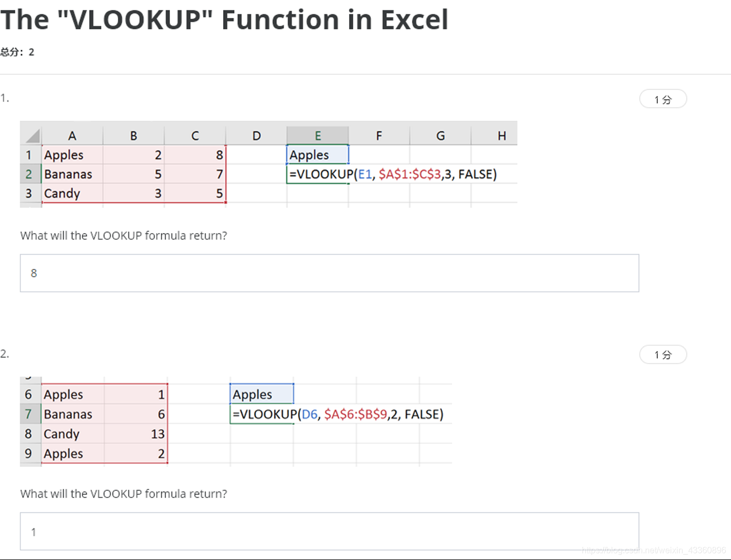
Task: Select column C header in first spreadsheet
Action: [195, 135]
